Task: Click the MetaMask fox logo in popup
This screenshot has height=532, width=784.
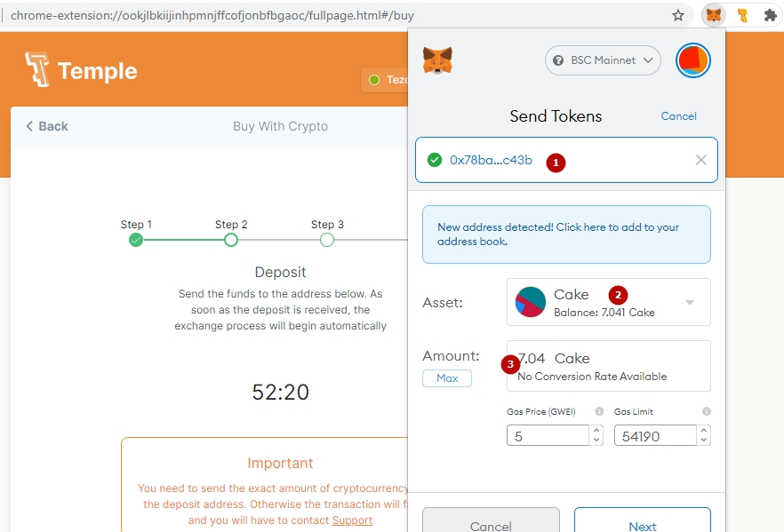Action: 437,60
